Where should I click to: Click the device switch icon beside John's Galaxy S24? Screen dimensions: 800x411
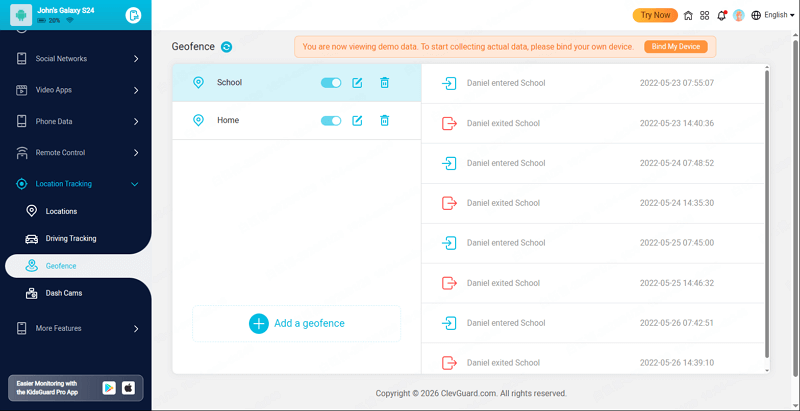(133, 15)
